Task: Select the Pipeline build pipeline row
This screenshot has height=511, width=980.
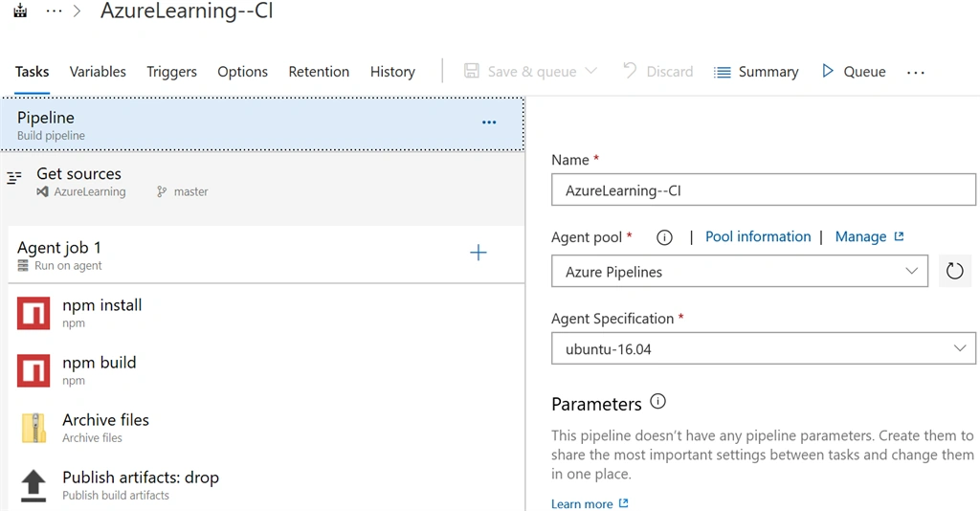Action: [x=262, y=124]
